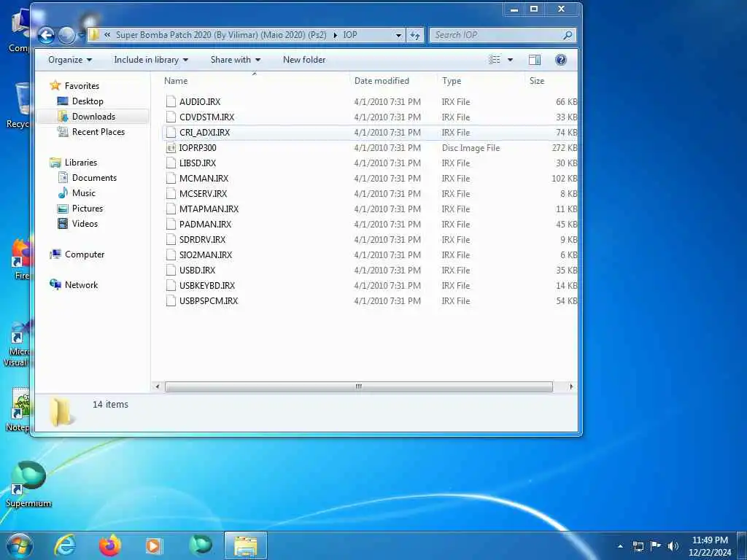Click the IOP breadcrumb segment
Viewport: 747px width, 560px height.
(350, 35)
